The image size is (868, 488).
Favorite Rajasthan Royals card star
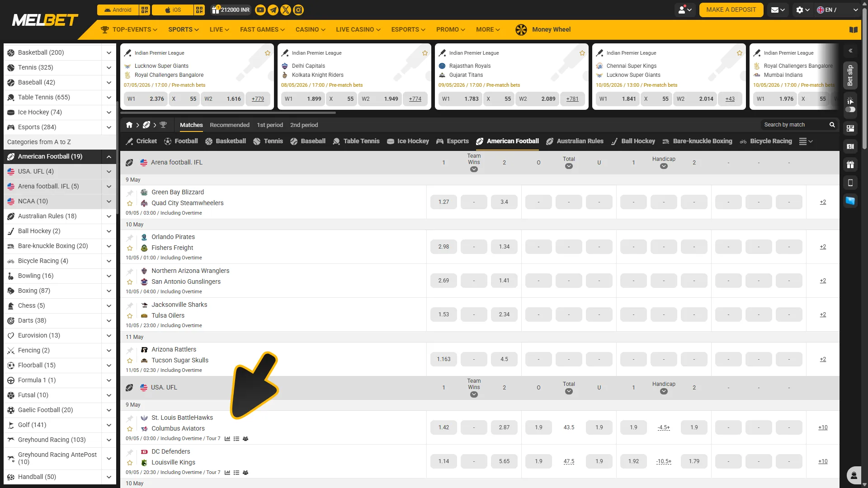click(x=582, y=53)
